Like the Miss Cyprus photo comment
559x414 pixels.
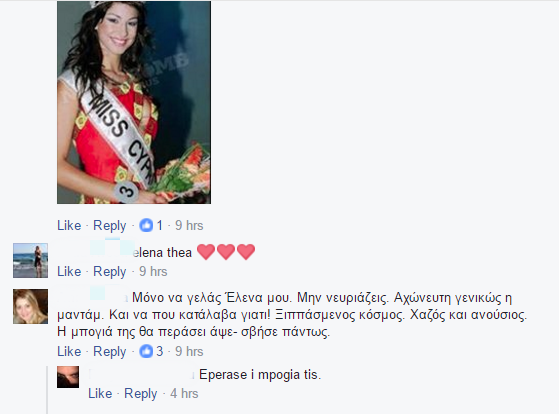click(x=69, y=225)
